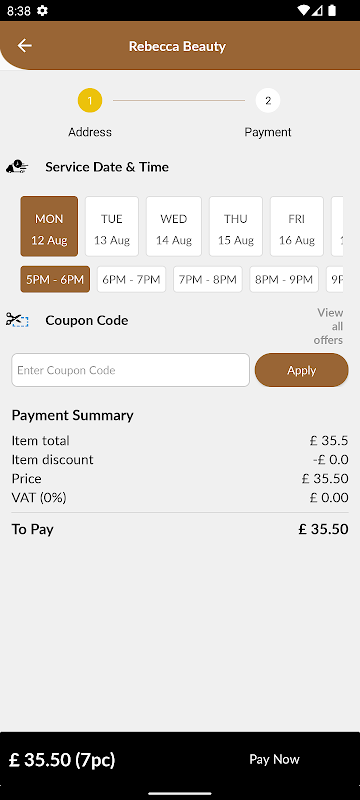Image resolution: width=360 pixels, height=800 pixels.
Task: Select MON 12 Aug date
Action: pos(49,226)
